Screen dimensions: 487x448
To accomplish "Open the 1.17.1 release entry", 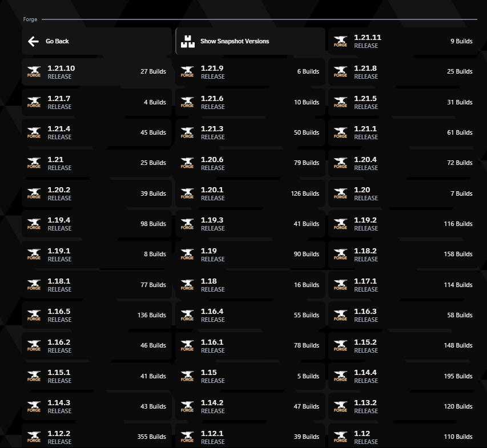I will pyautogui.click(x=403, y=285).
